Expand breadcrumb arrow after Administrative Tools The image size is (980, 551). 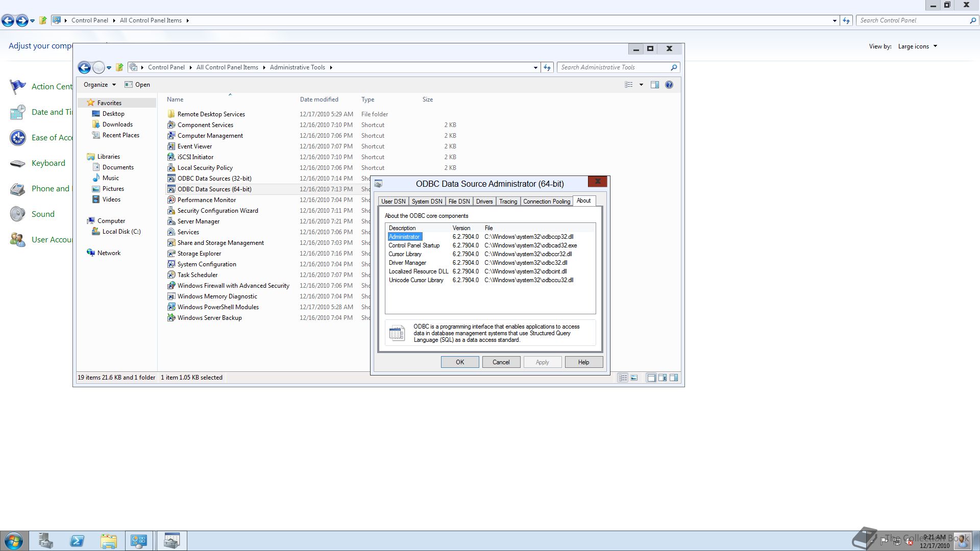pos(331,67)
